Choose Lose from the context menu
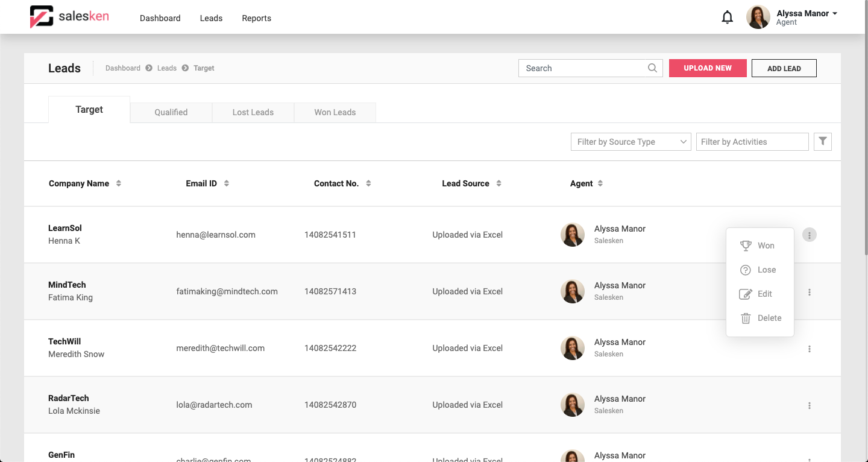Screen dimensions: 868x462 [x=760, y=270]
